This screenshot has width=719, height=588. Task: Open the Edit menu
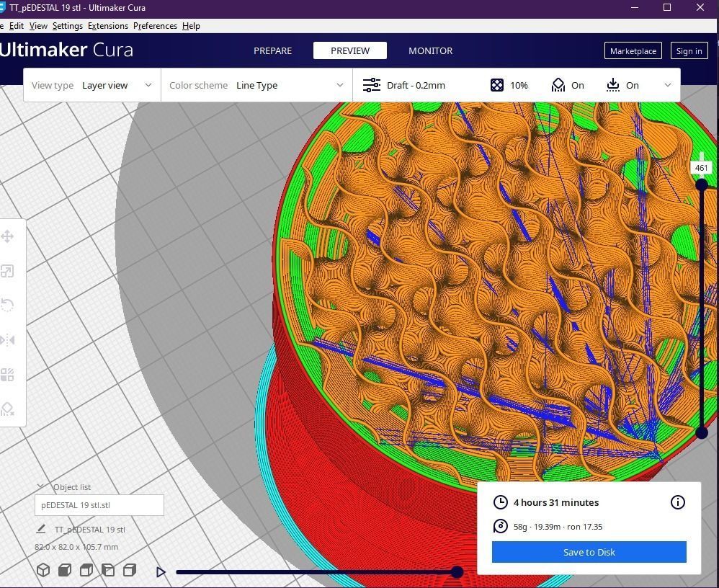click(17, 26)
